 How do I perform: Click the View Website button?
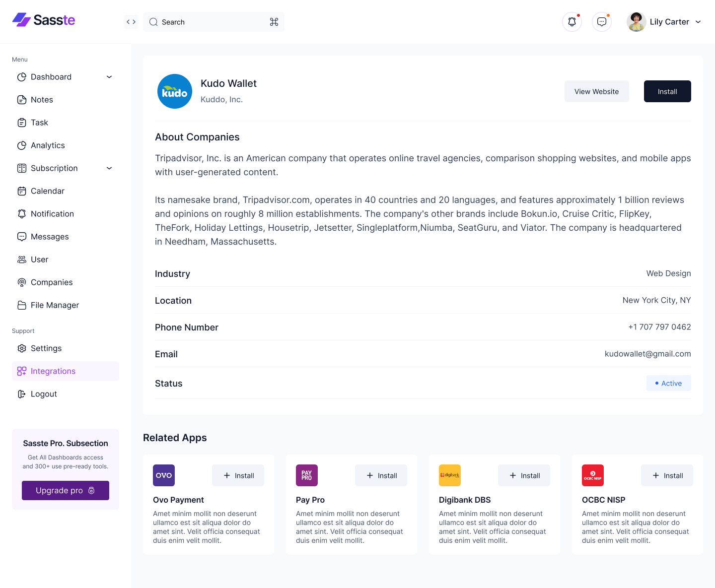(x=596, y=91)
